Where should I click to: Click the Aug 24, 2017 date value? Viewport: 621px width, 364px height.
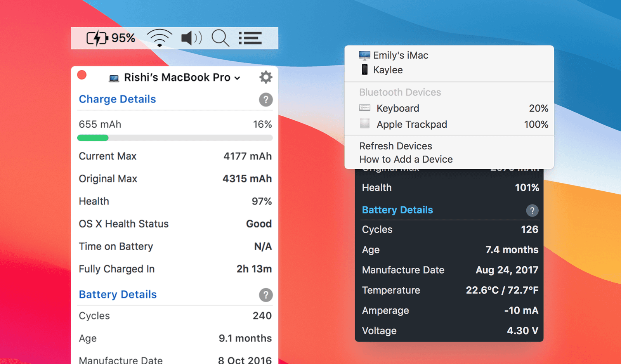coord(507,270)
